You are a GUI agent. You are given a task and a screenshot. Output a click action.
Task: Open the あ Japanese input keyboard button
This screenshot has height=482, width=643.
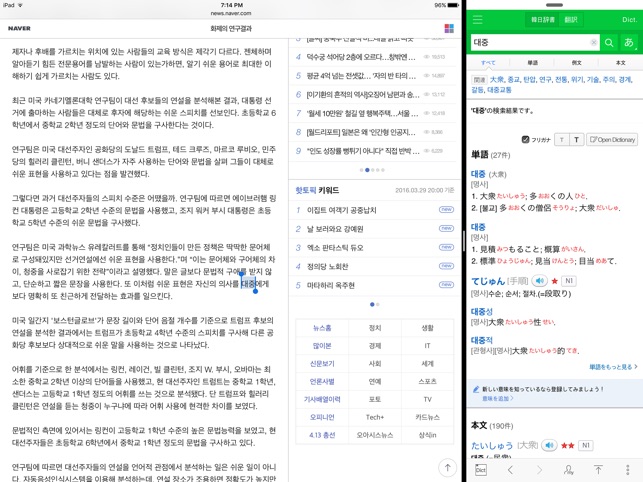pyautogui.click(x=629, y=42)
